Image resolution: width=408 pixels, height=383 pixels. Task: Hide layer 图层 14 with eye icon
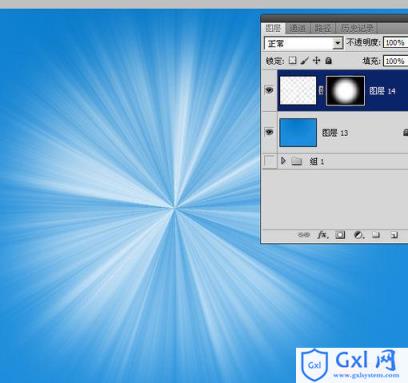(269, 90)
